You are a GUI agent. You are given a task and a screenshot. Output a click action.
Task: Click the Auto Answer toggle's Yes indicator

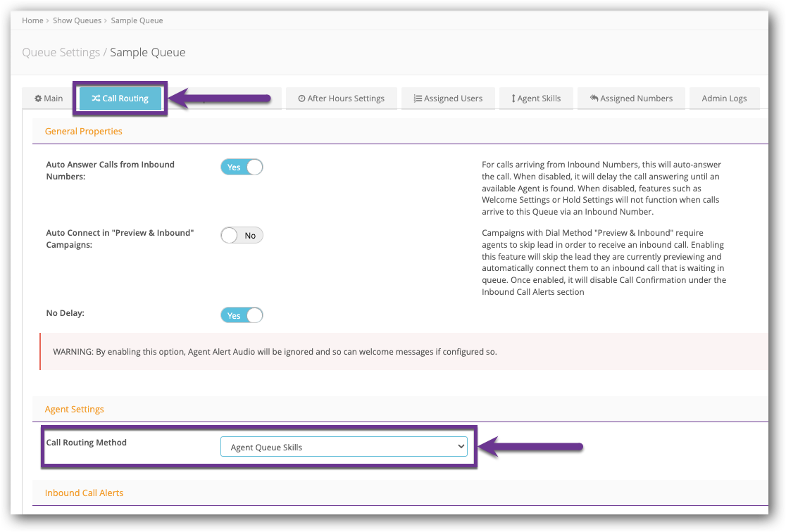(x=234, y=167)
